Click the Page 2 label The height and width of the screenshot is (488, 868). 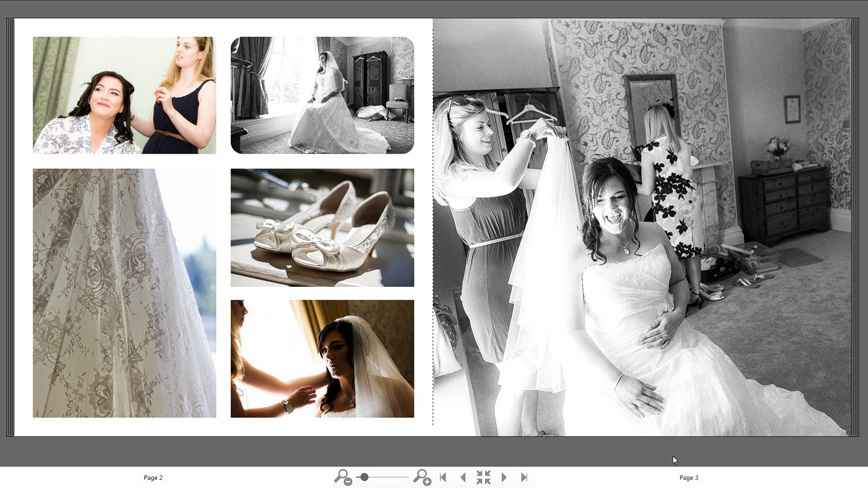tap(153, 478)
